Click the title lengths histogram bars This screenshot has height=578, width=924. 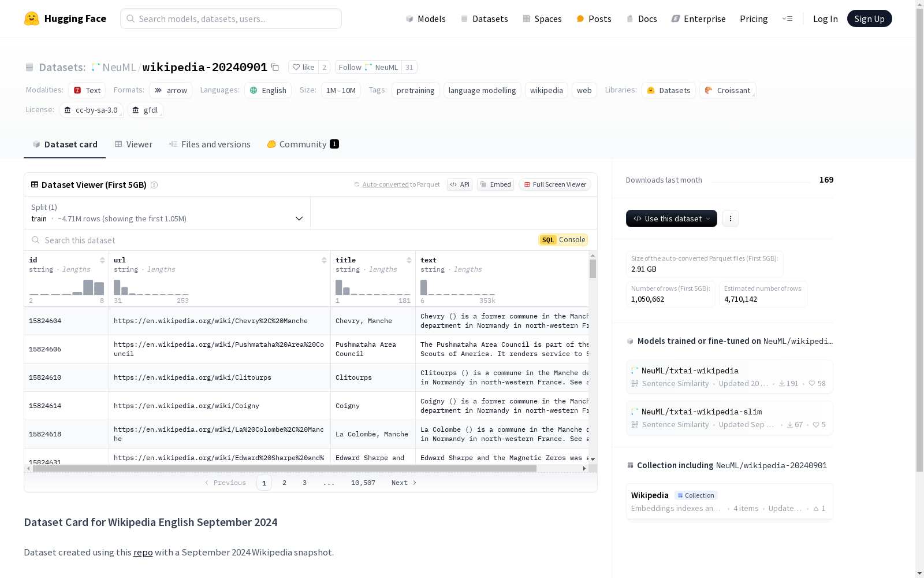pyautogui.click(x=373, y=287)
